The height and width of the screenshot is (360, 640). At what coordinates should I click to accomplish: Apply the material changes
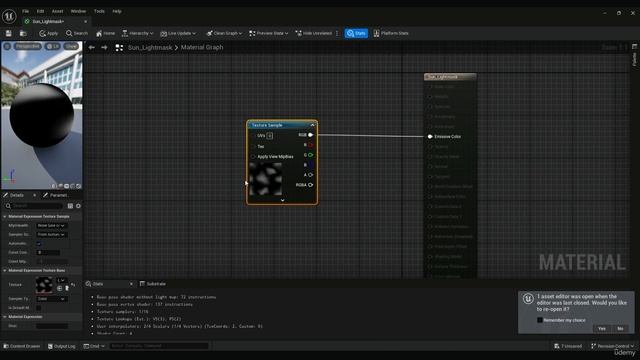pyautogui.click(x=49, y=33)
